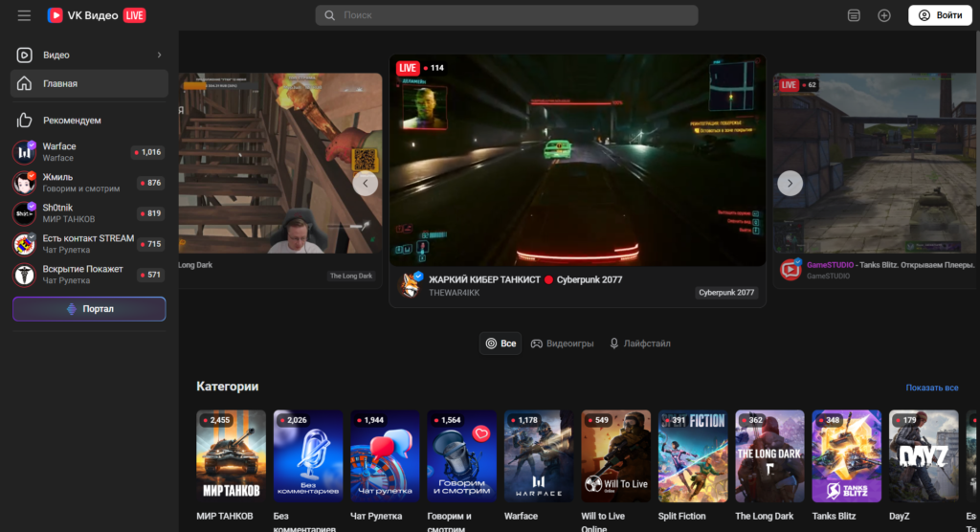Click the THEWAR4IKK channel name
Image resolution: width=980 pixels, height=532 pixels.
455,293
